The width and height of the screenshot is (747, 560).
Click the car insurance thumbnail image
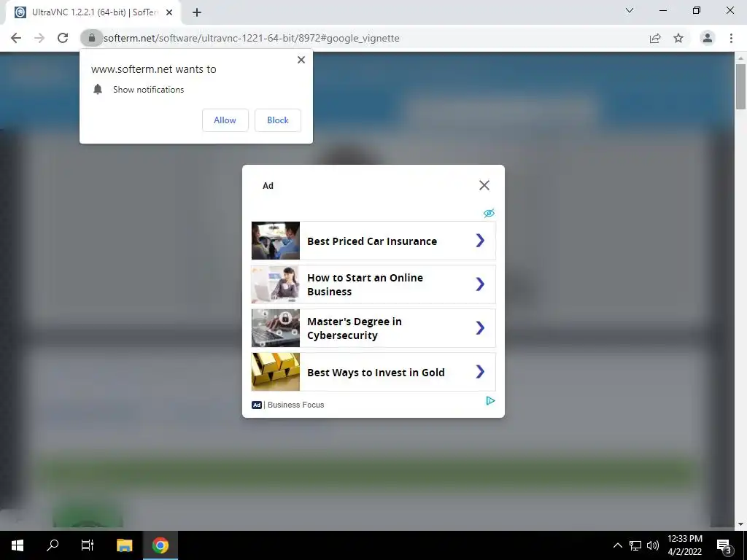tap(275, 241)
